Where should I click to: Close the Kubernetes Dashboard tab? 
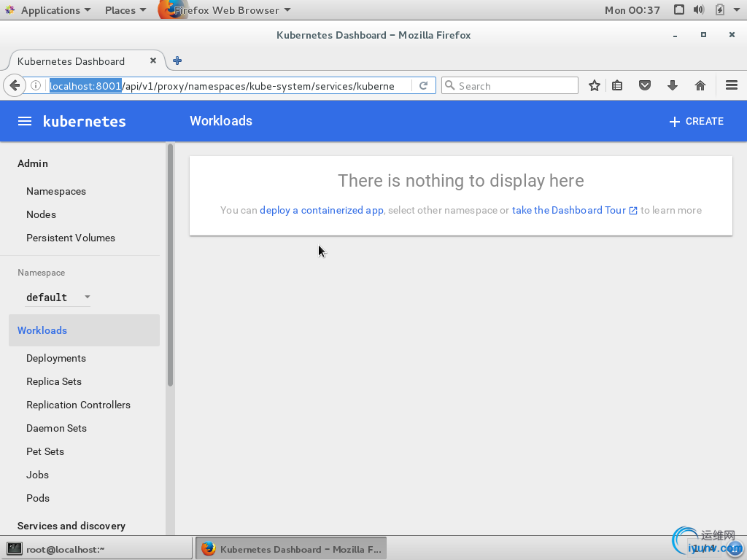coord(153,61)
